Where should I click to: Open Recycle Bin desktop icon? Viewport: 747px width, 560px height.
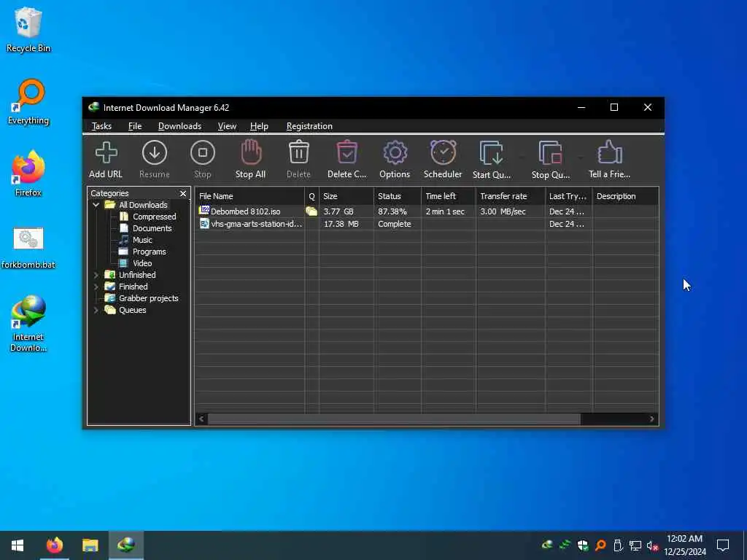point(28,29)
